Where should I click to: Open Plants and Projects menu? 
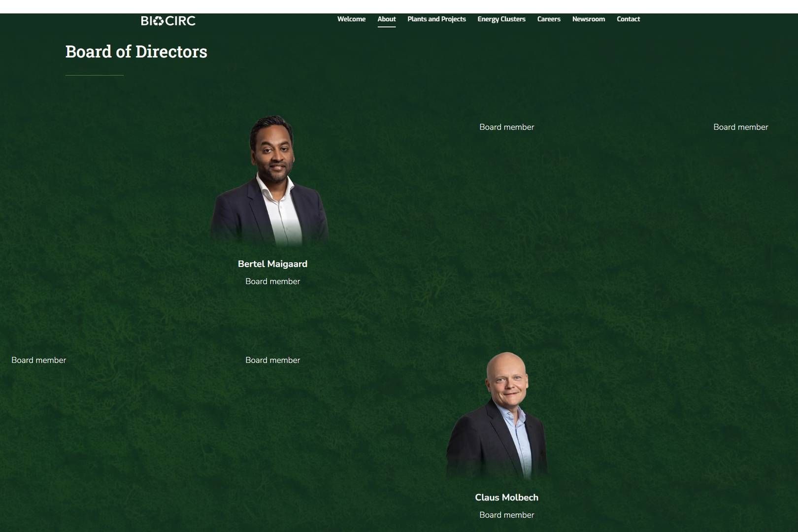click(436, 19)
